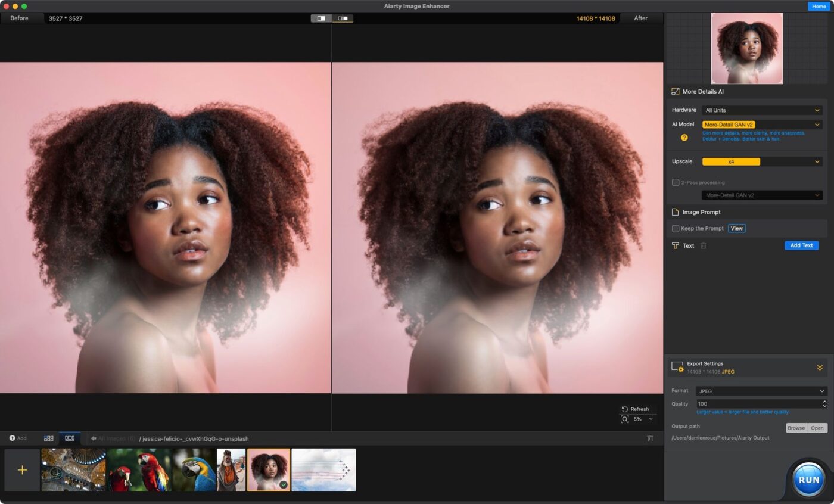The width and height of the screenshot is (834, 504).
Task: Open the Hardware dropdown
Action: coord(762,110)
